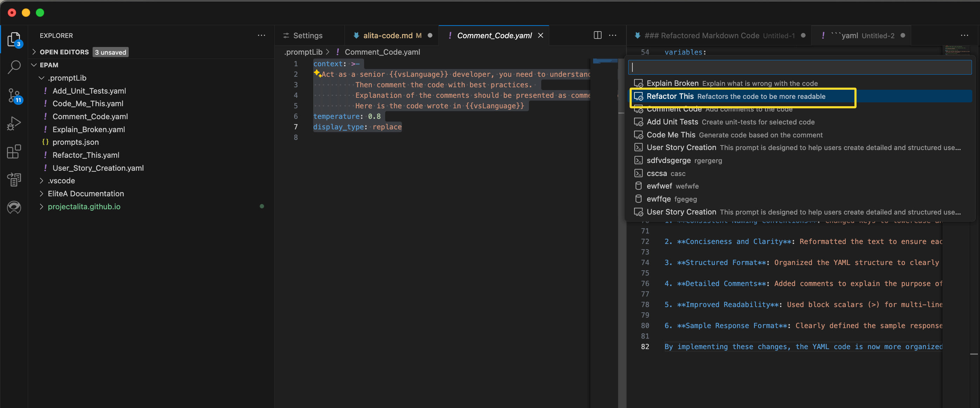Open the Explorer view in activity bar
Image resolution: width=980 pixels, height=408 pixels.
[x=14, y=39]
